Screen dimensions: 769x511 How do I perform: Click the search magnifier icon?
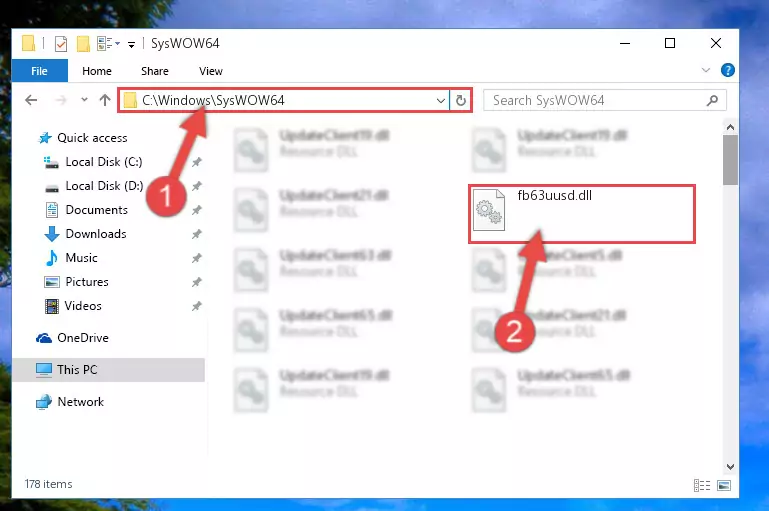click(x=712, y=101)
